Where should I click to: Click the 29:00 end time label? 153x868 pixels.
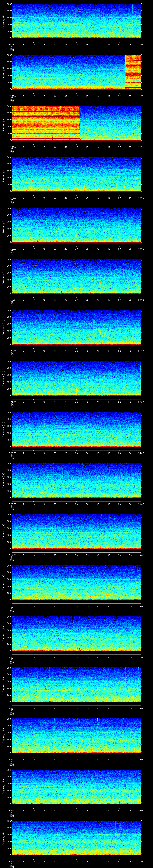[x=141, y=760]
